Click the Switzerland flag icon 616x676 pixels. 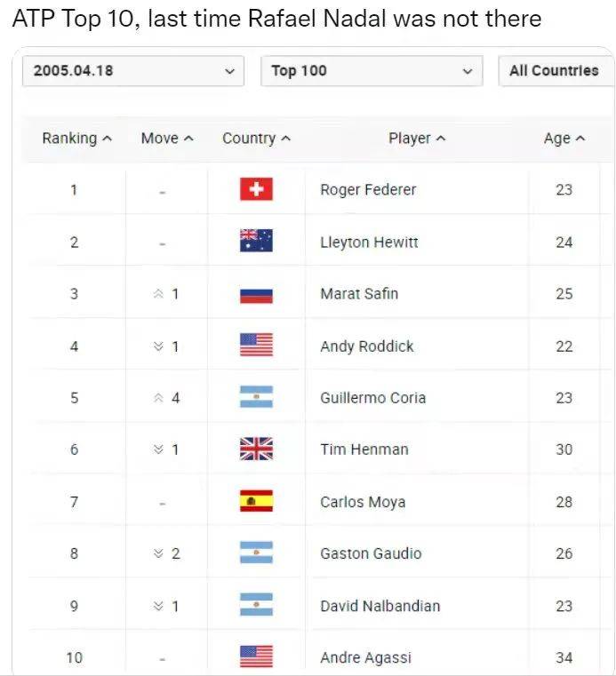(256, 189)
